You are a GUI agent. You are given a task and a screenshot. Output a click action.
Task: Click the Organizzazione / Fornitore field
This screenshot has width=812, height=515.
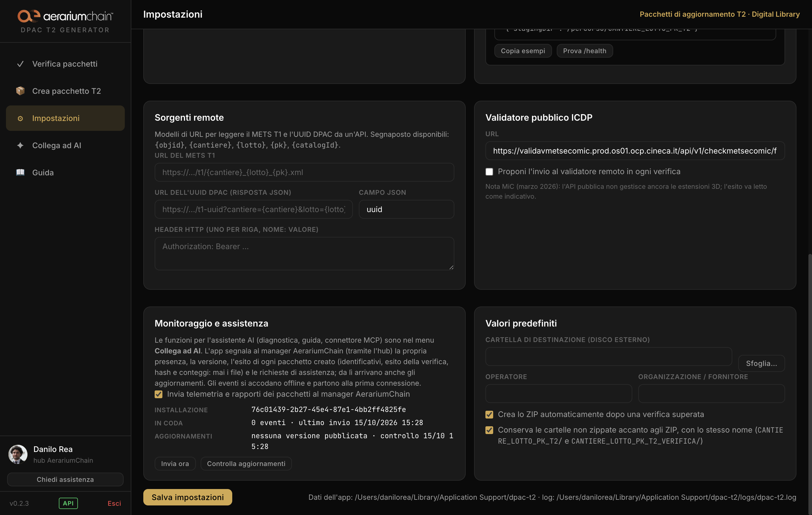pos(711,393)
